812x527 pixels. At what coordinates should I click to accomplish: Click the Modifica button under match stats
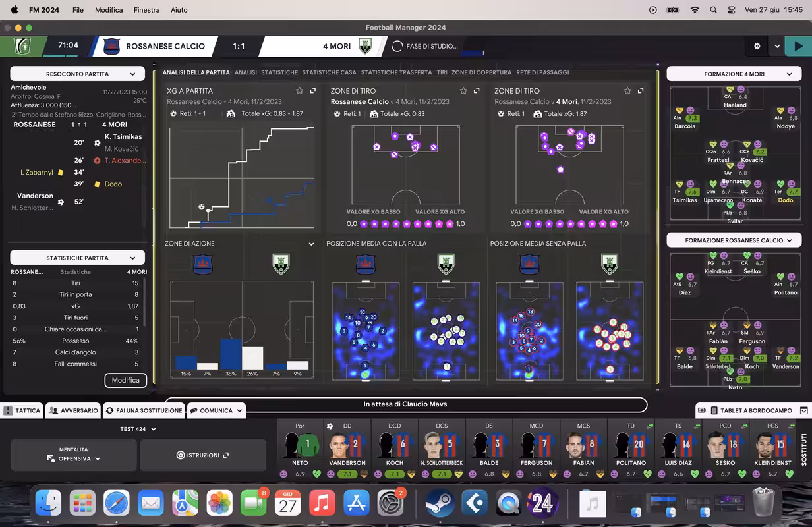[125, 380]
